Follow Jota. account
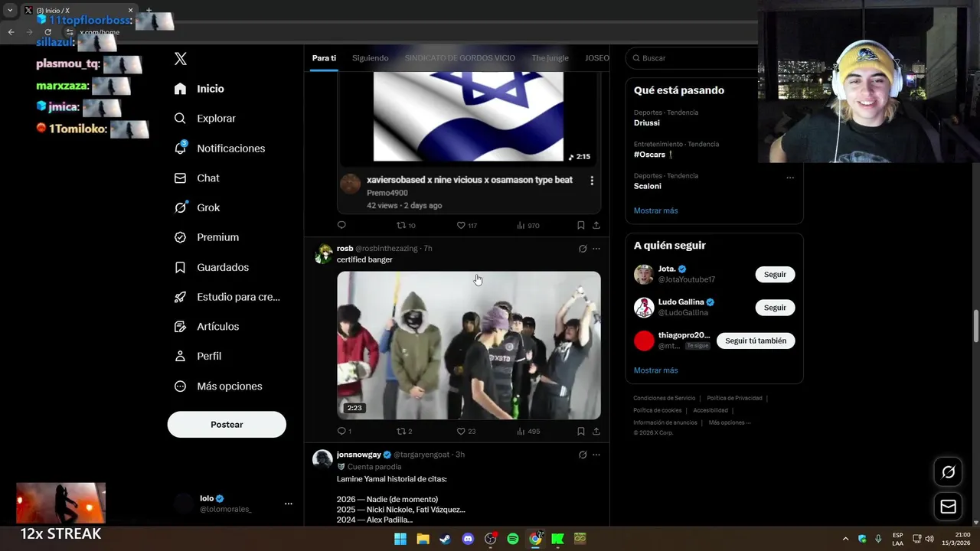This screenshot has width=980, height=551. pos(775,274)
